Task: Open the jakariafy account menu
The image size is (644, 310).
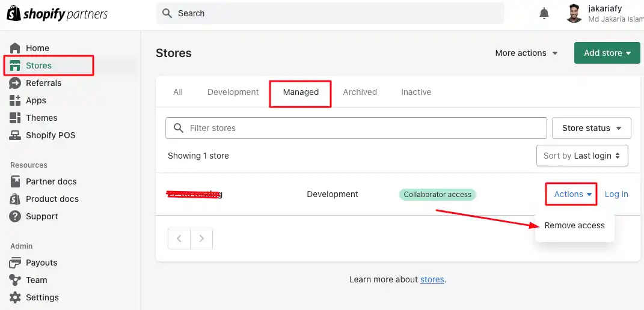Action: click(x=604, y=14)
